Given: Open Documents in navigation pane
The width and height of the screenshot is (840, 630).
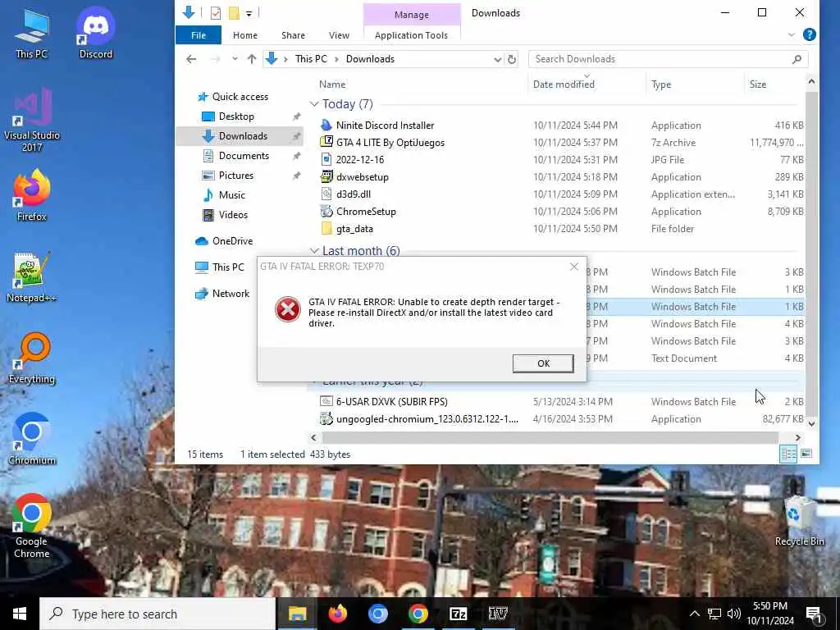Looking at the screenshot, I should pos(244,156).
